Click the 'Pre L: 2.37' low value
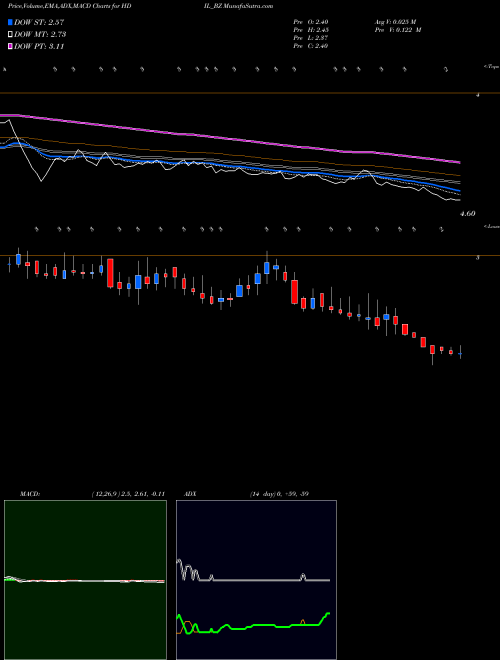500x660 pixels. pos(311,38)
